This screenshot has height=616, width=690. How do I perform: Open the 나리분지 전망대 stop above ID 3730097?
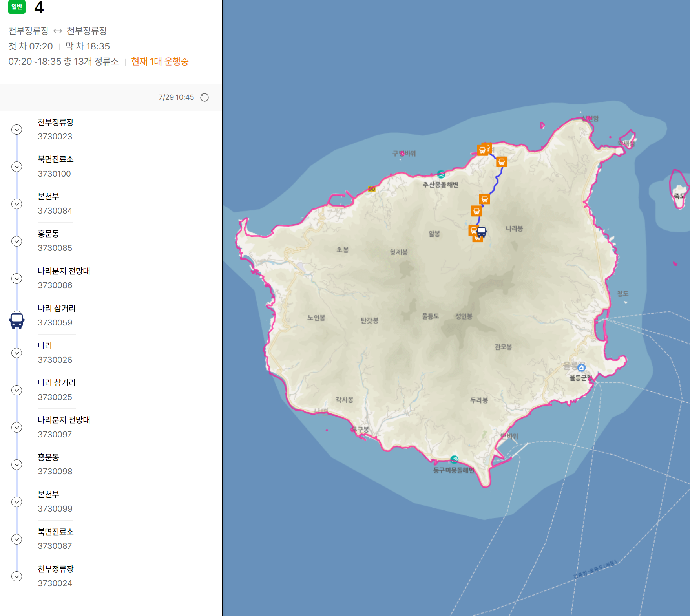(64, 420)
